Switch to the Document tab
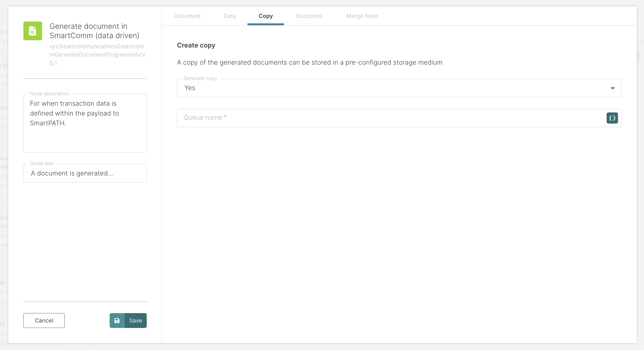 click(x=187, y=16)
